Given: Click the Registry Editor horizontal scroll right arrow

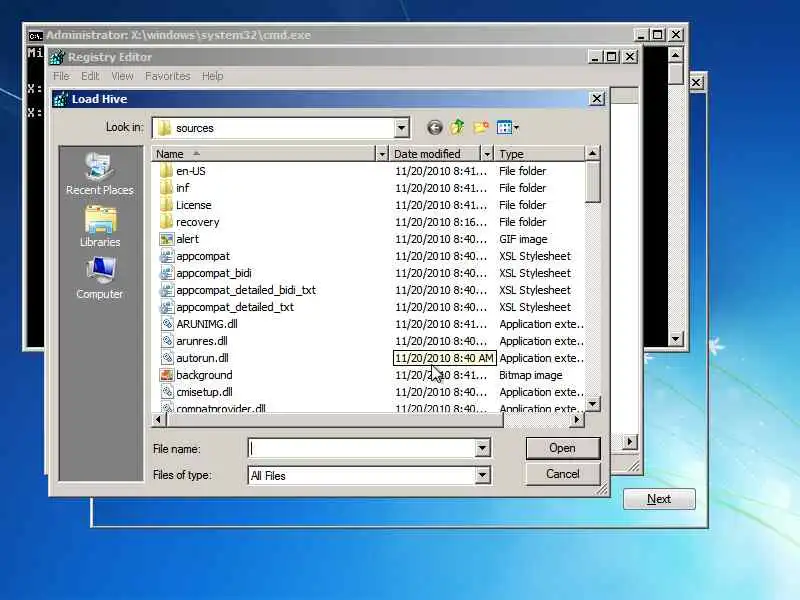Looking at the screenshot, I should point(630,442).
